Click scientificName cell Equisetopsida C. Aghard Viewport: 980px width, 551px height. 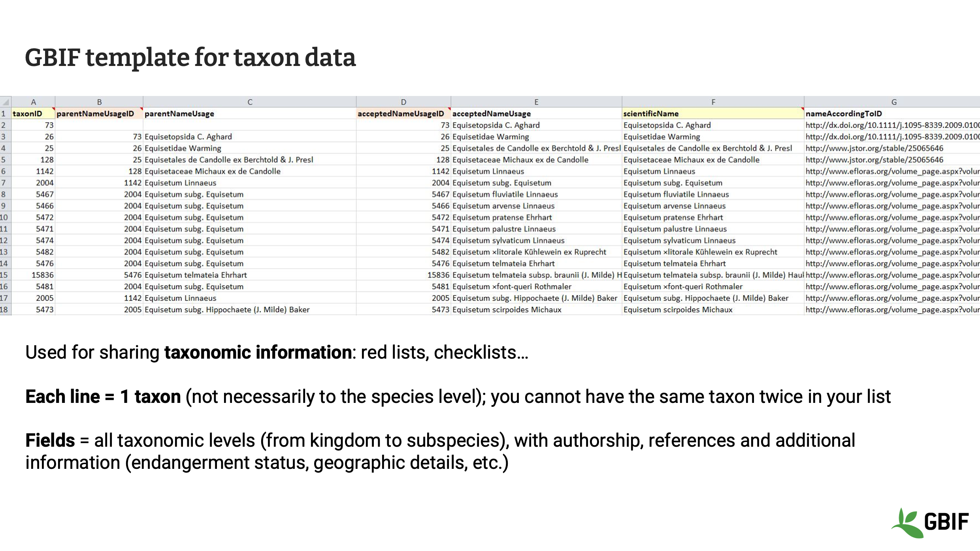pyautogui.click(x=713, y=125)
